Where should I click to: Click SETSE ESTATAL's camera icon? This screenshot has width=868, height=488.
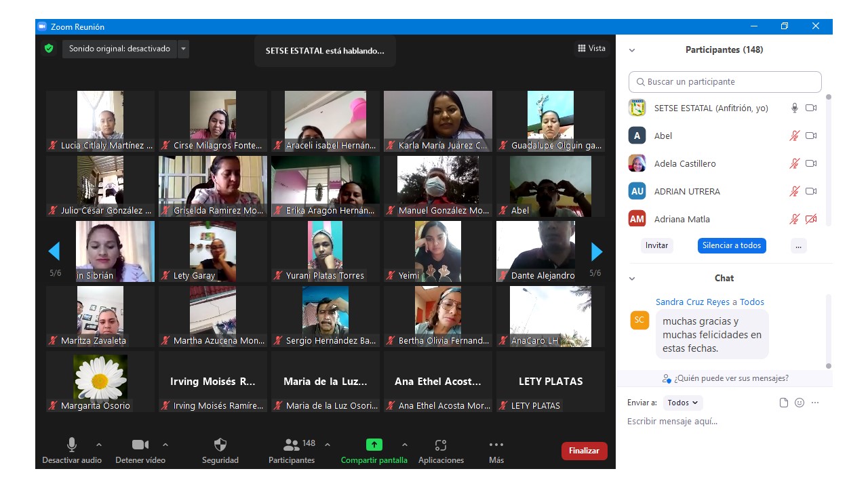811,108
